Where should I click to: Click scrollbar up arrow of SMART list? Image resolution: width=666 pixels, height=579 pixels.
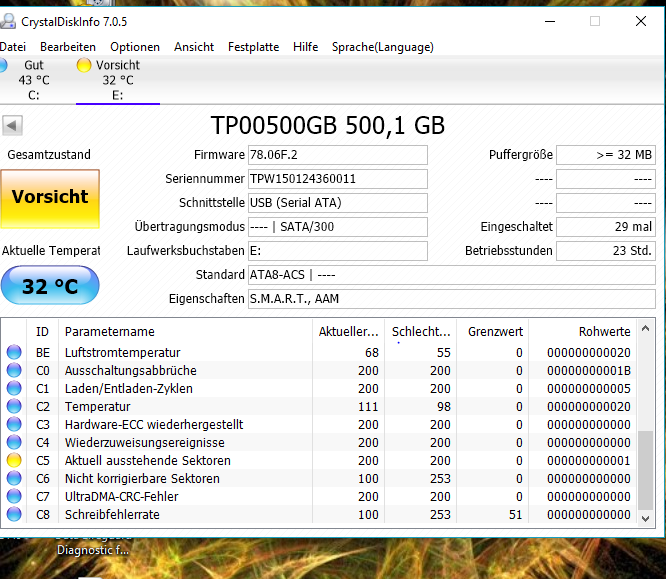point(646,328)
